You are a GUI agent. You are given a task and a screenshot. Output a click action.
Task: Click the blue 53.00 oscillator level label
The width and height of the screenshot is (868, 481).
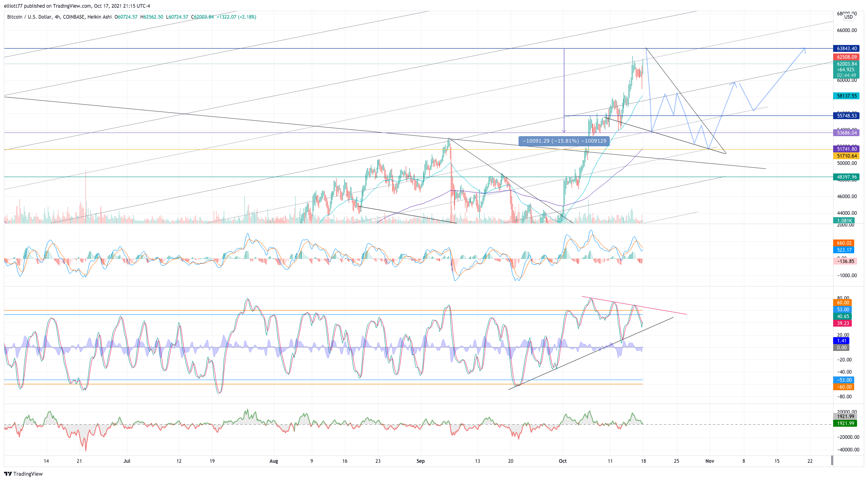coord(842,310)
